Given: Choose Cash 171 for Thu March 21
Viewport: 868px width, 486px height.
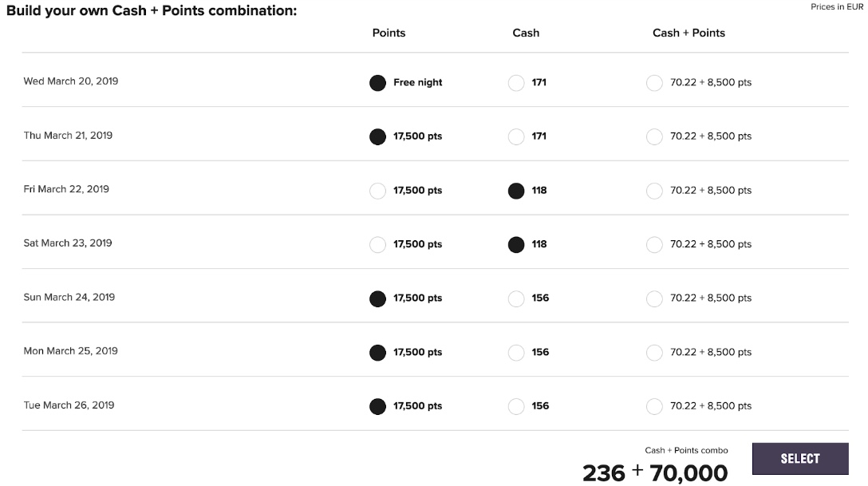Looking at the screenshot, I should click(516, 136).
